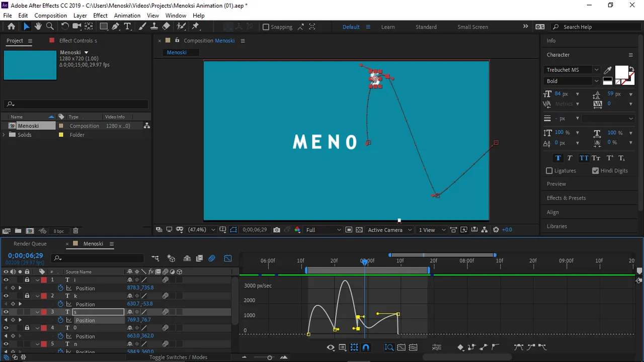Click the eyedropper in the Character panel
This screenshot has width=644, height=362.
(607, 70)
